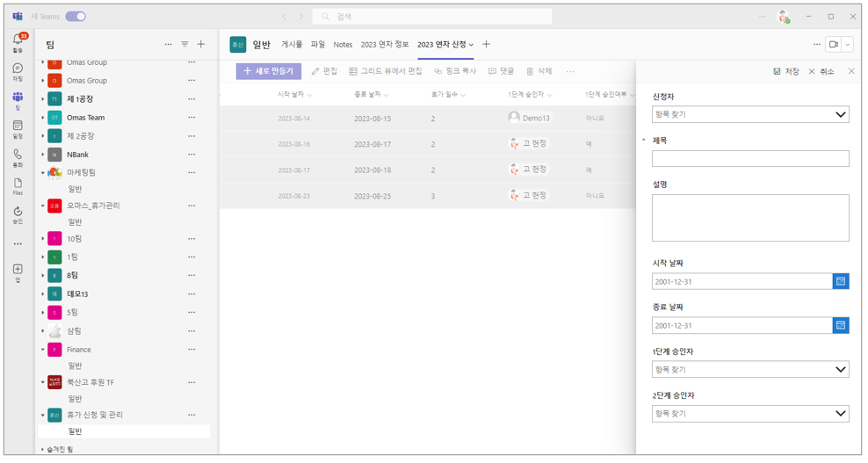The image size is (868, 463).
Task: Click 그리드 뷰에서 편집 button
Action: coord(386,71)
